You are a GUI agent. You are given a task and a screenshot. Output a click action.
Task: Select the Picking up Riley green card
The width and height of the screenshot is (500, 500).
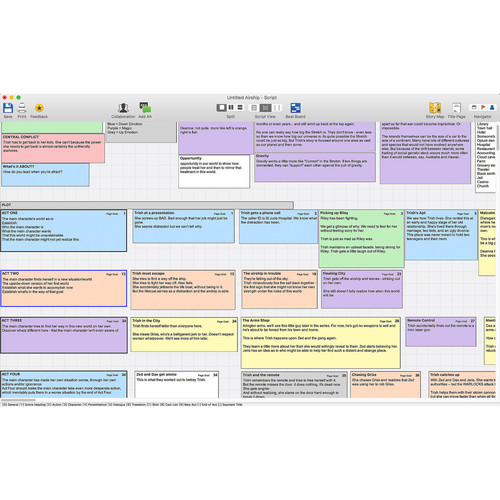coord(361,238)
